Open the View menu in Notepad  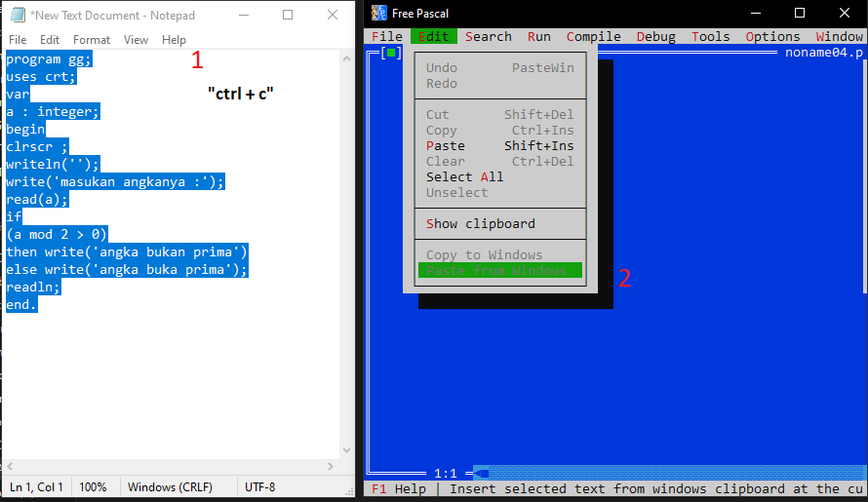pyautogui.click(x=136, y=40)
